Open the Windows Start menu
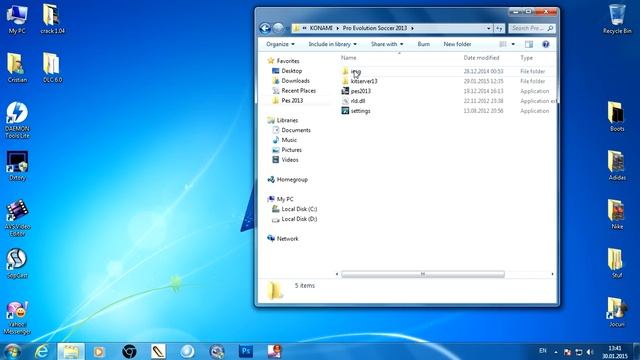 pyautogui.click(x=12, y=351)
